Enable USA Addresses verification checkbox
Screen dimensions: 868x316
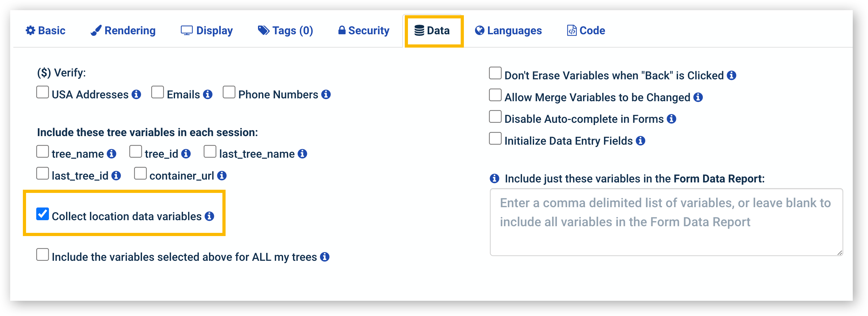click(x=43, y=92)
